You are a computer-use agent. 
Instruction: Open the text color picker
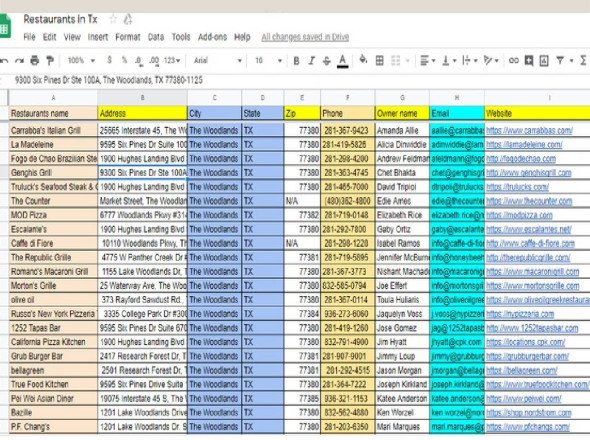342,61
